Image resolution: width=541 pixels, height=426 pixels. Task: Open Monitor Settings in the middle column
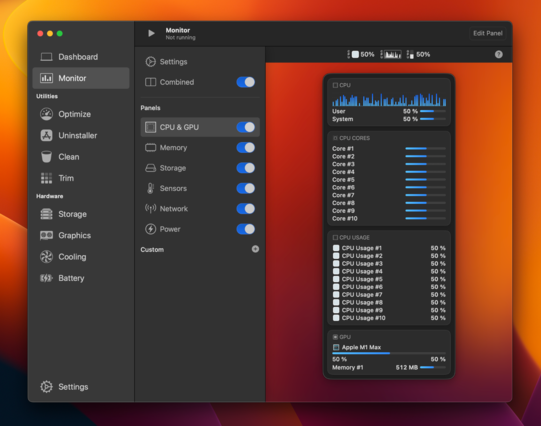pyautogui.click(x=200, y=62)
